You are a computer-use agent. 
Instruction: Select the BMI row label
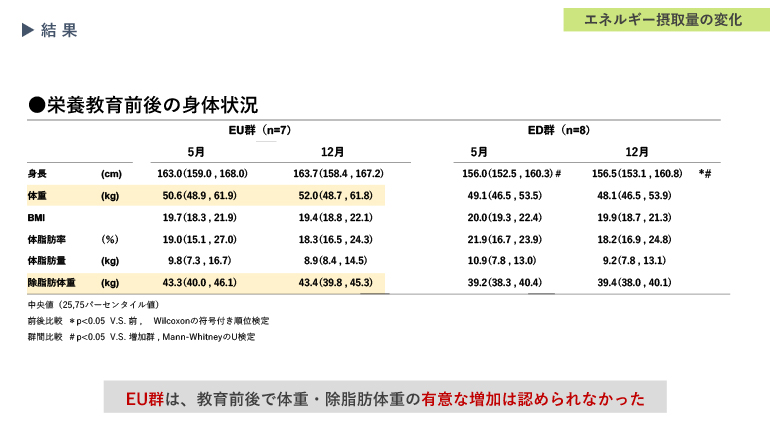pyautogui.click(x=37, y=218)
